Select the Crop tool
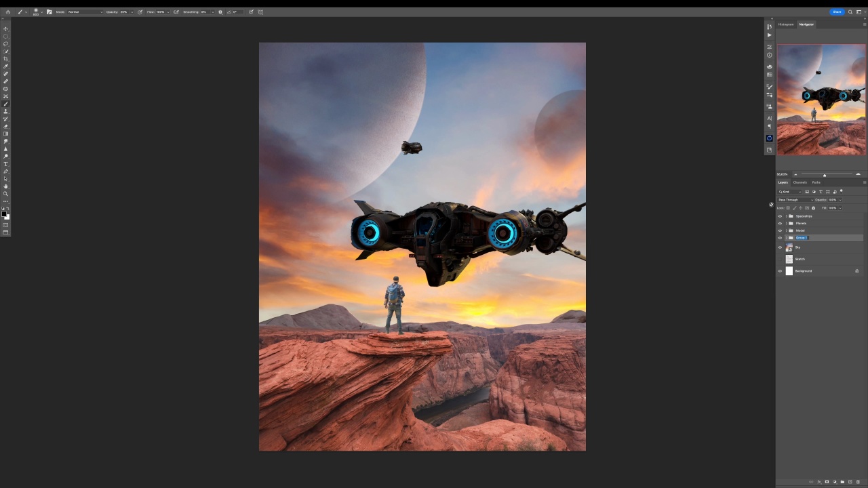 [x=6, y=59]
